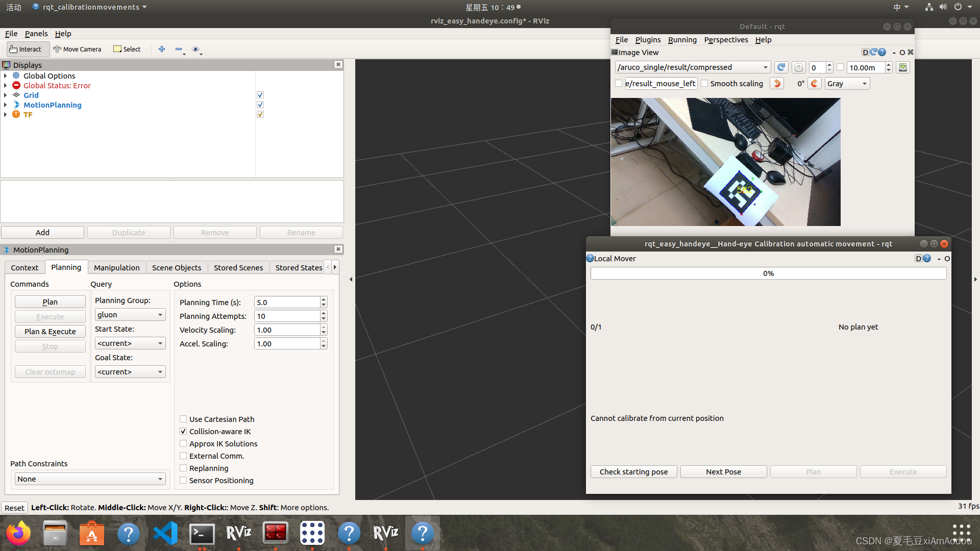Screen dimensions: 980x551
Task: Open the Path Constraints None dropdown
Action: click(90, 479)
